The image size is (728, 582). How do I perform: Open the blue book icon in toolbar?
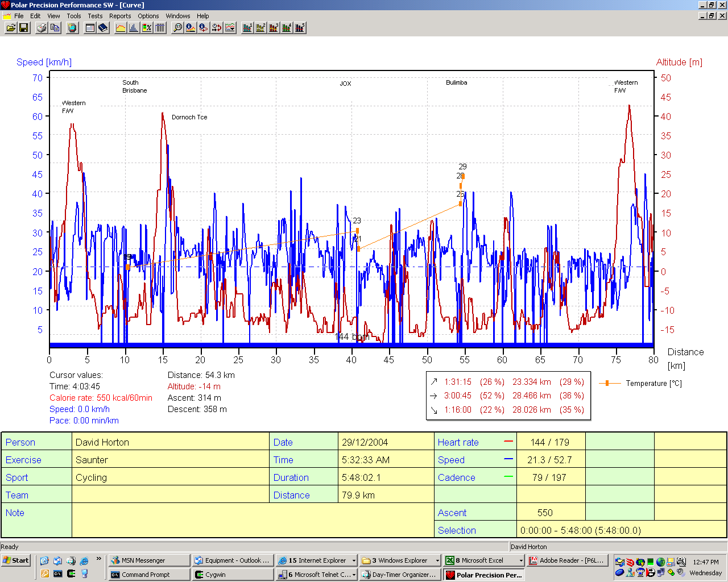point(103,27)
